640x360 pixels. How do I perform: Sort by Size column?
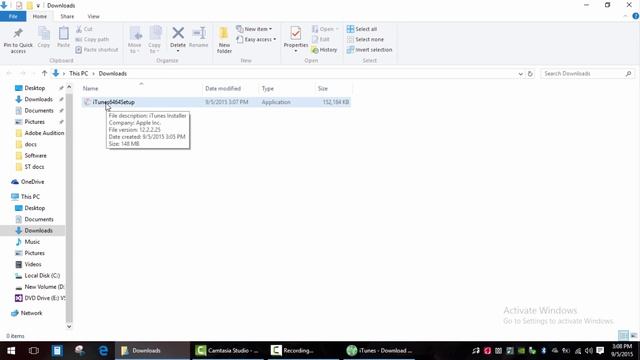(x=333, y=88)
